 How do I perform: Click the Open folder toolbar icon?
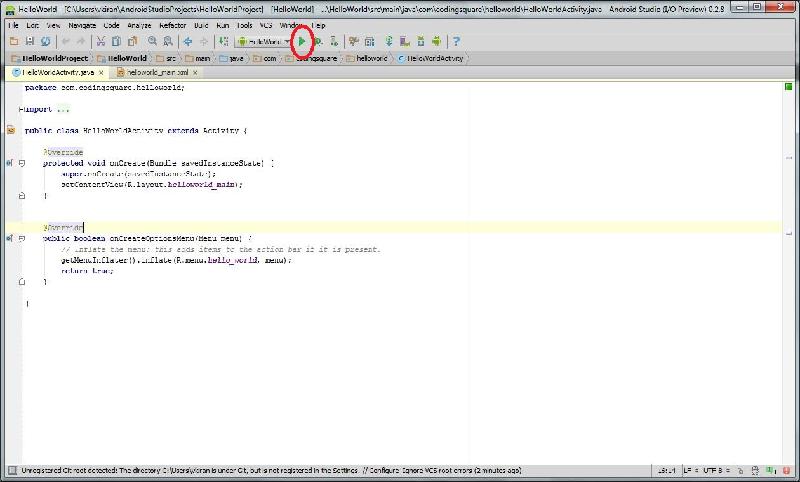coord(14,41)
